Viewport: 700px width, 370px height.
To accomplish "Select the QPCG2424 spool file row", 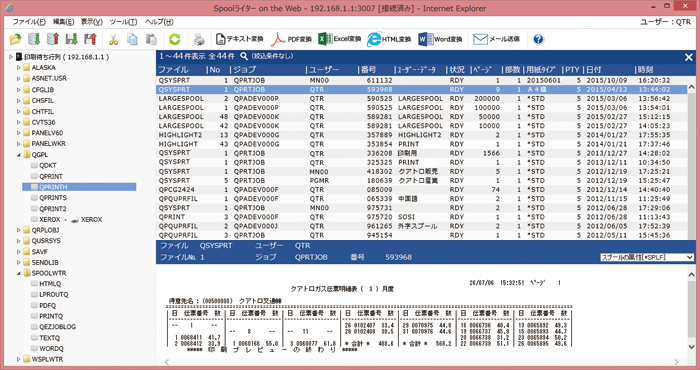I will (421, 190).
